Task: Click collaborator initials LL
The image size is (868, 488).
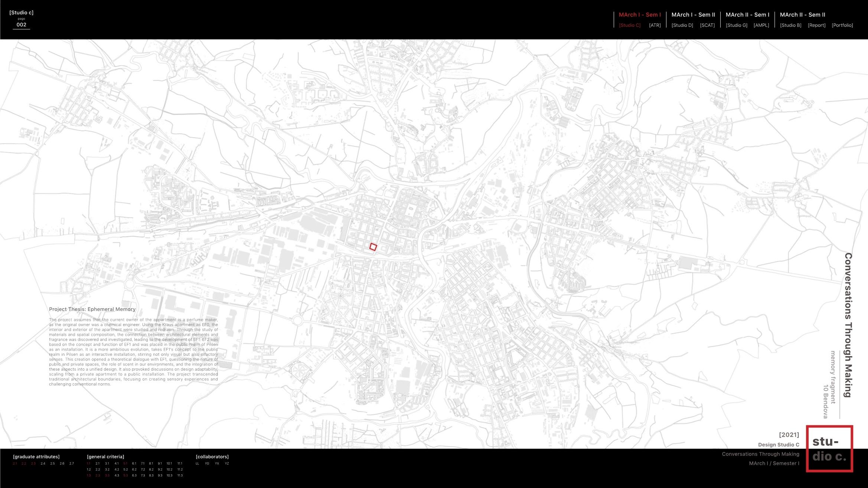Action: [x=198, y=463]
